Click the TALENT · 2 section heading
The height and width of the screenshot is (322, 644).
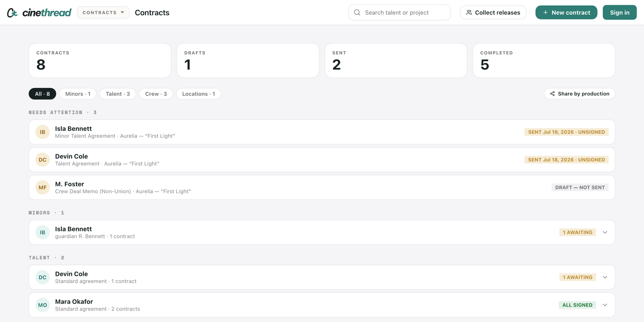pos(46,258)
